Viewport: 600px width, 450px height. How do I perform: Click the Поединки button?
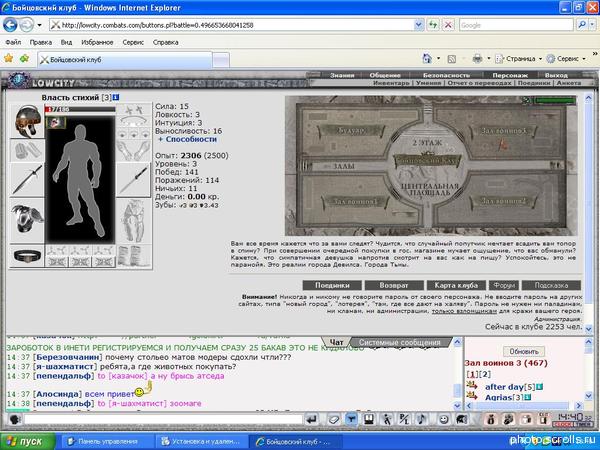click(332, 285)
